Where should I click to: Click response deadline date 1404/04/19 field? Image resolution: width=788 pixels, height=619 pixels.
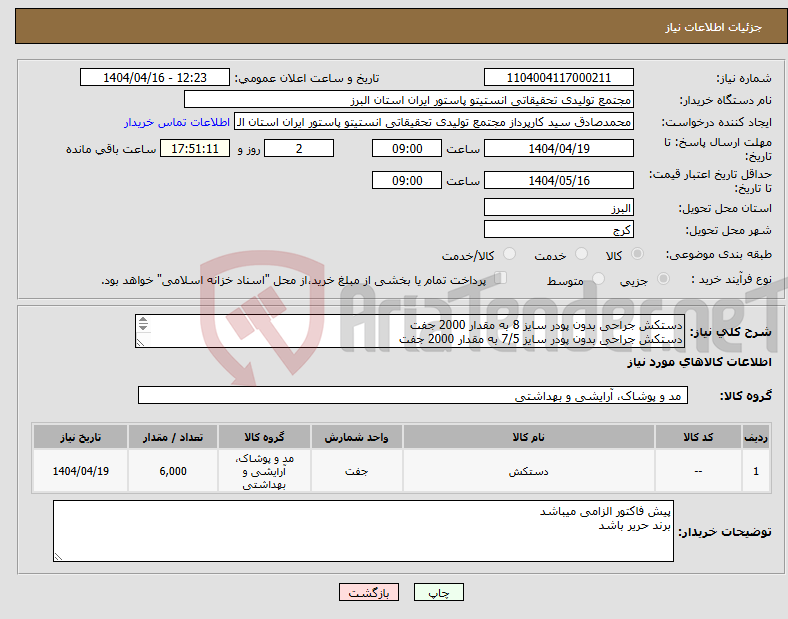click(558, 148)
